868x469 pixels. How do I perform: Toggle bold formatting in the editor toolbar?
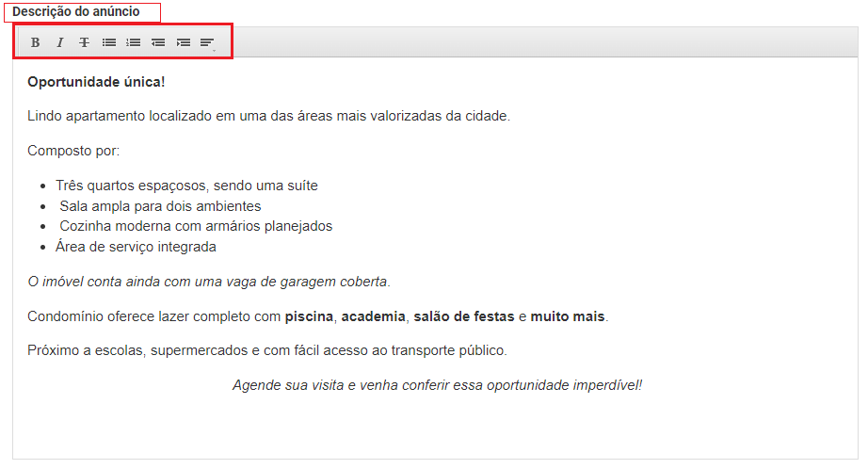(x=36, y=42)
